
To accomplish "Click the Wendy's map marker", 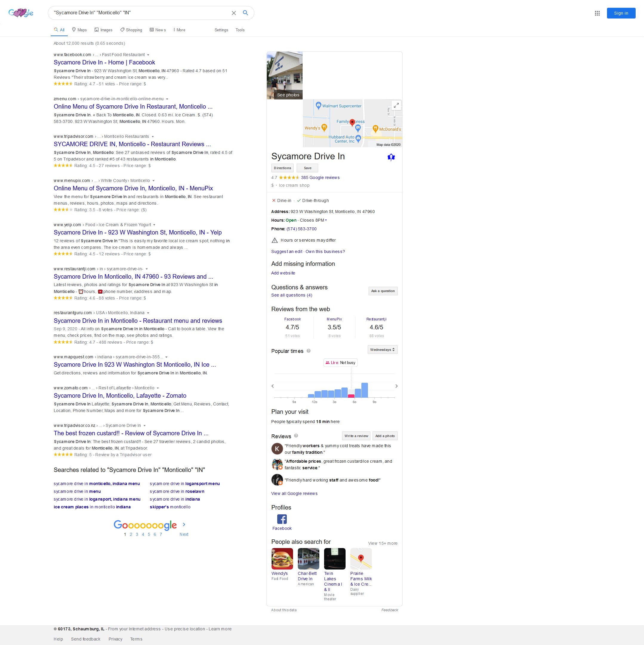I will coord(324,127).
